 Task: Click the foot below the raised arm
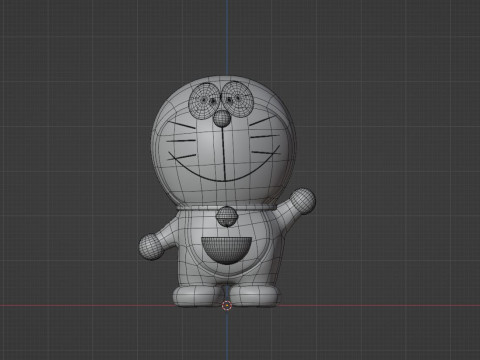click(x=254, y=296)
